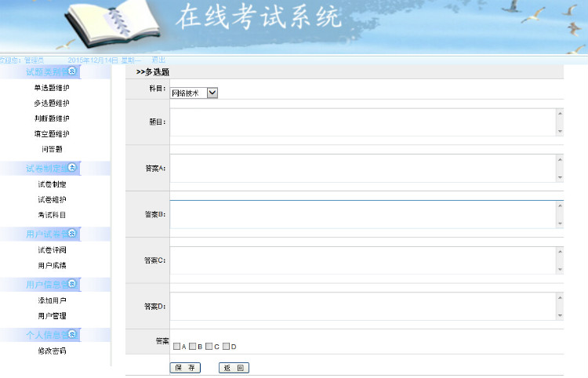
Task: Click inside the 题目 text area
Action: pos(363,122)
